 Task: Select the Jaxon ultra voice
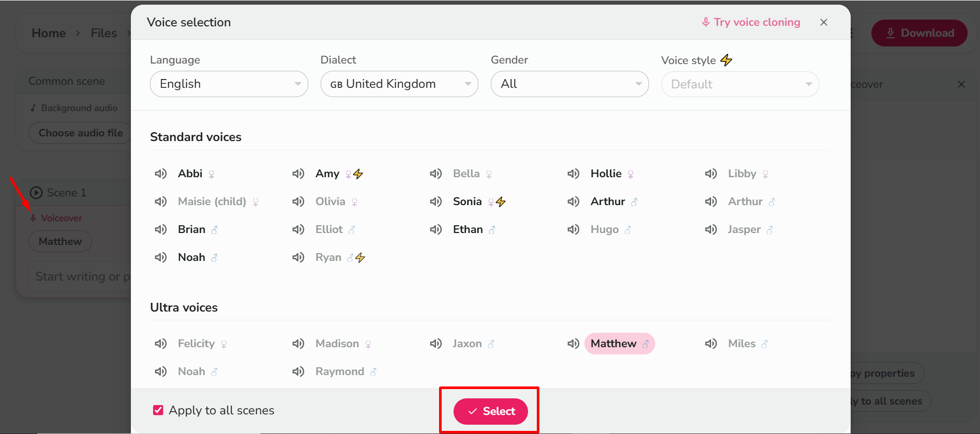(467, 344)
